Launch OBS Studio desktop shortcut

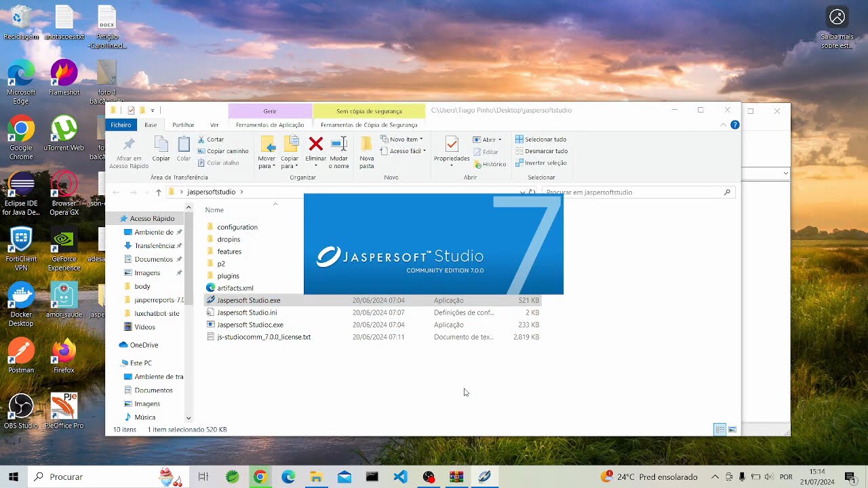(x=21, y=411)
